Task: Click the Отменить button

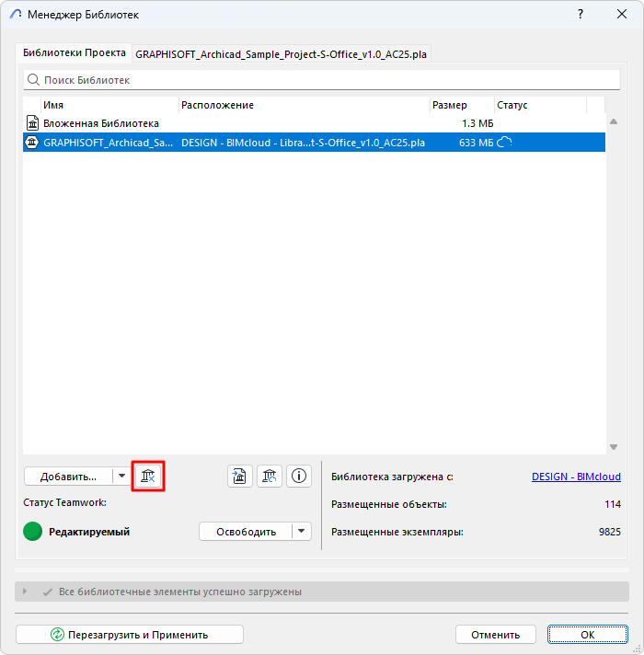Action: pos(495,634)
